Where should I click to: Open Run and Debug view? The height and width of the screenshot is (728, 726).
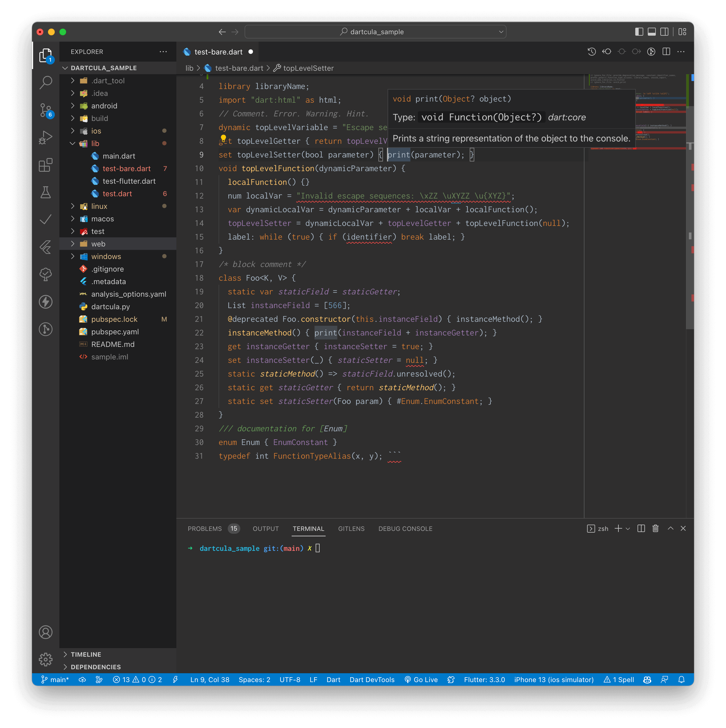(x=46, y=137)
